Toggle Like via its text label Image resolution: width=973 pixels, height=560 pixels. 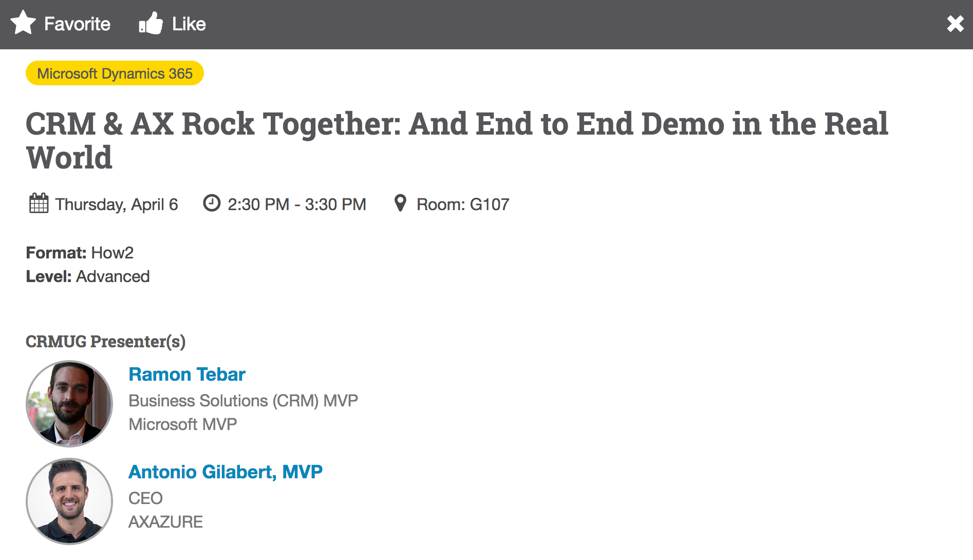click(189, 24)
